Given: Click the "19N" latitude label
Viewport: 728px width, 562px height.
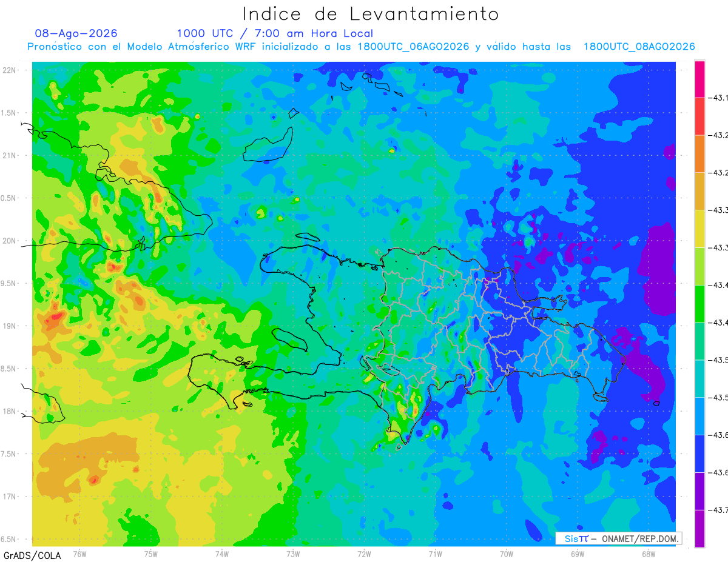Looking at the screenshot, I should point(9,326).
